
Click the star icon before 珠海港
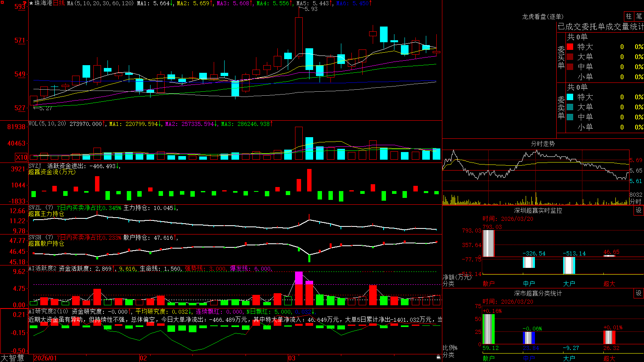[x=31, y=3]
